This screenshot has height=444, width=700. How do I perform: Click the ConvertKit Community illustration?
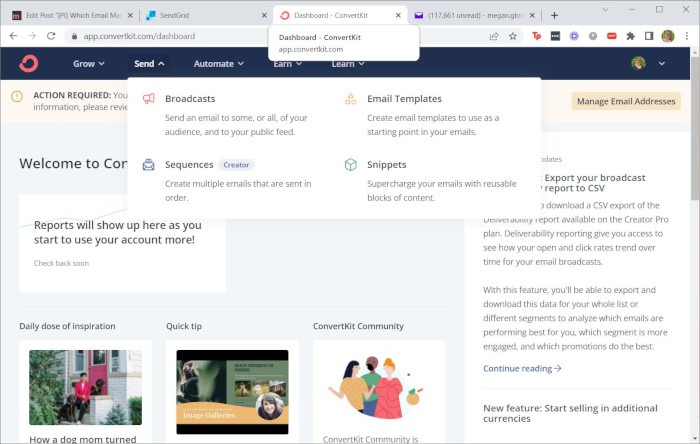click(376, 388)
